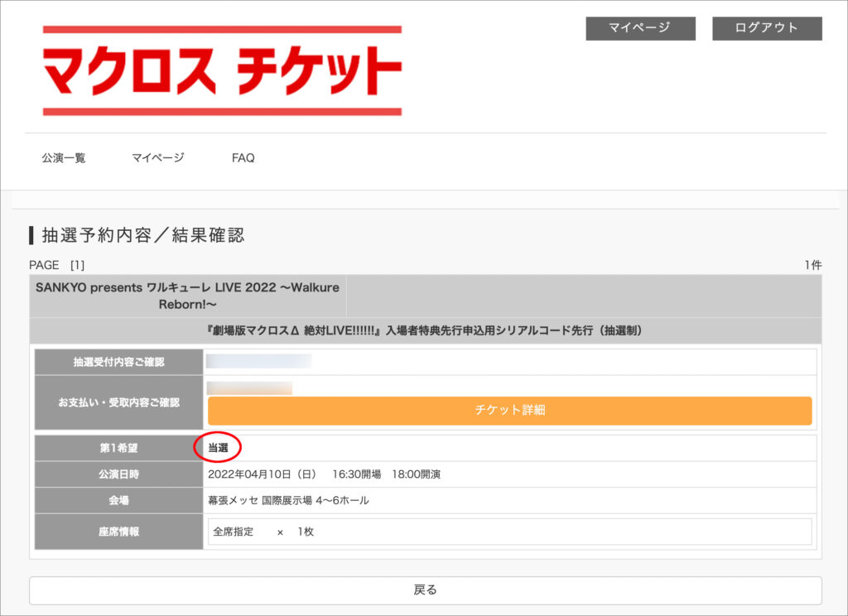Screen dimensions: 848x616
Task: Open the FAQ navigation item
Action: (x=243, y=157)
